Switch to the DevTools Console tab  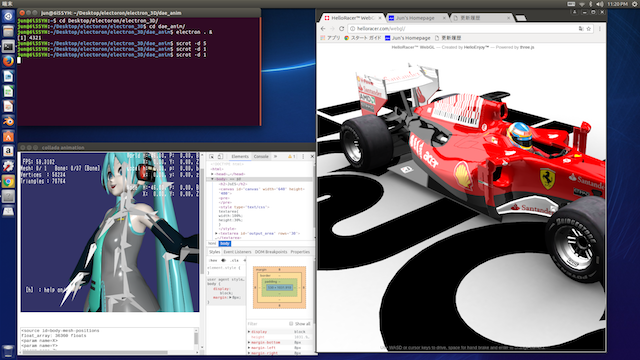pyautogui.click(x=261, y=156)
